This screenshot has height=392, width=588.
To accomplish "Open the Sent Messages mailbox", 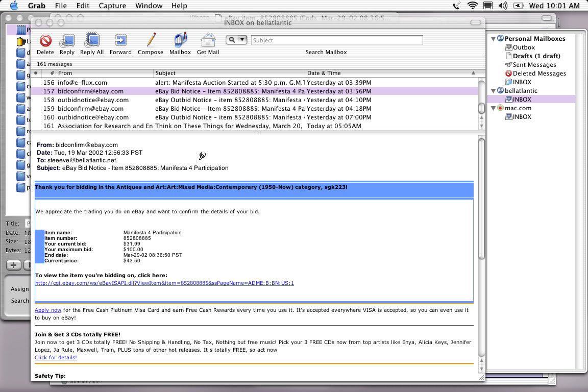I will 531,64.
